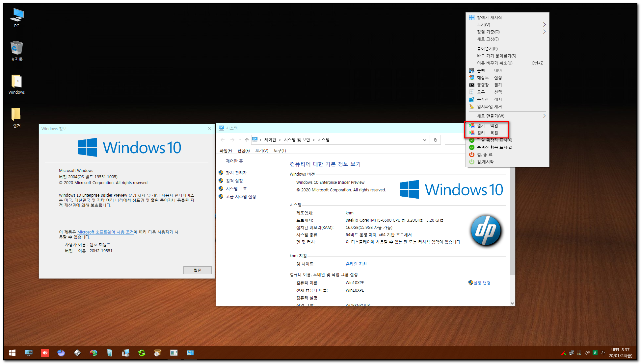Expand 보기(V) submenu arrow

(544, 25)
